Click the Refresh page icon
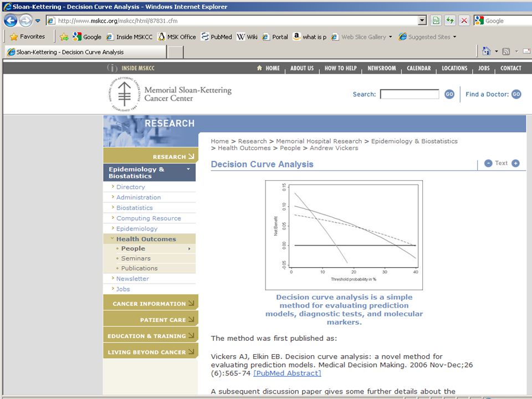 coord(450,21)
